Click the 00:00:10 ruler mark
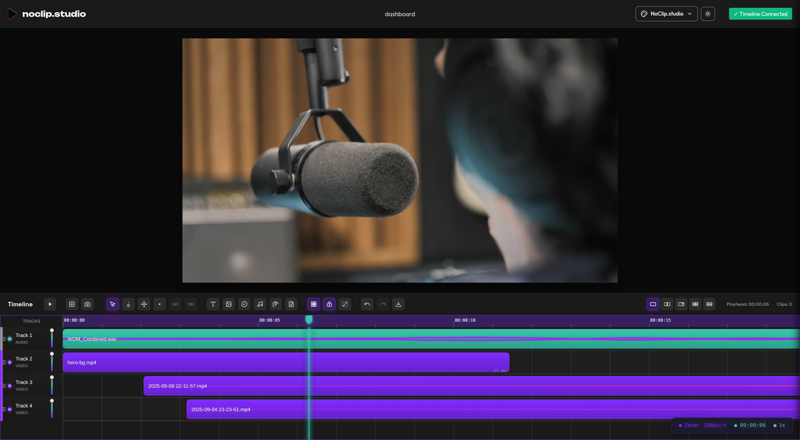This screenshot has height=440, width=800. (465, 321)
